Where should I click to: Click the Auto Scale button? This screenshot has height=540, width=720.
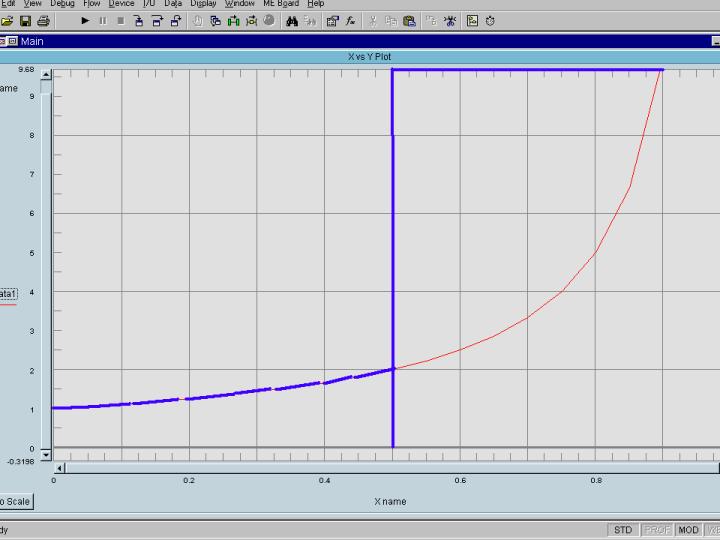pyautogui.click(x=14, y=502)
